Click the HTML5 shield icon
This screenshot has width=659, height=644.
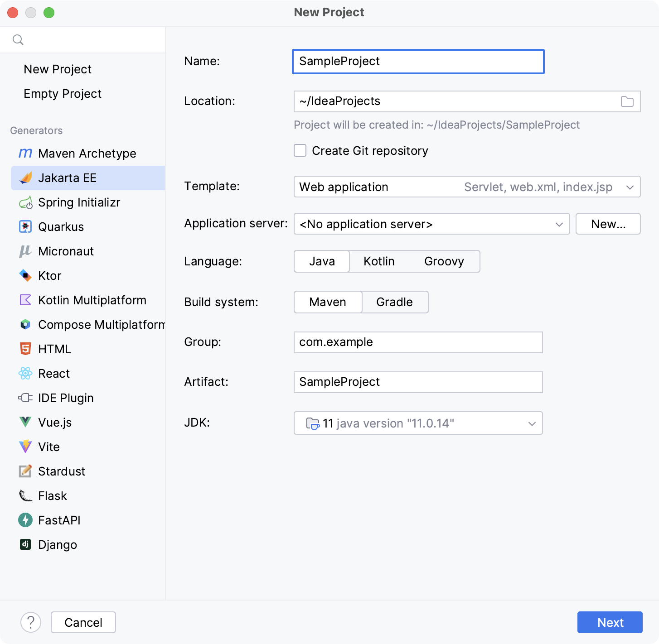coord(25,349)
